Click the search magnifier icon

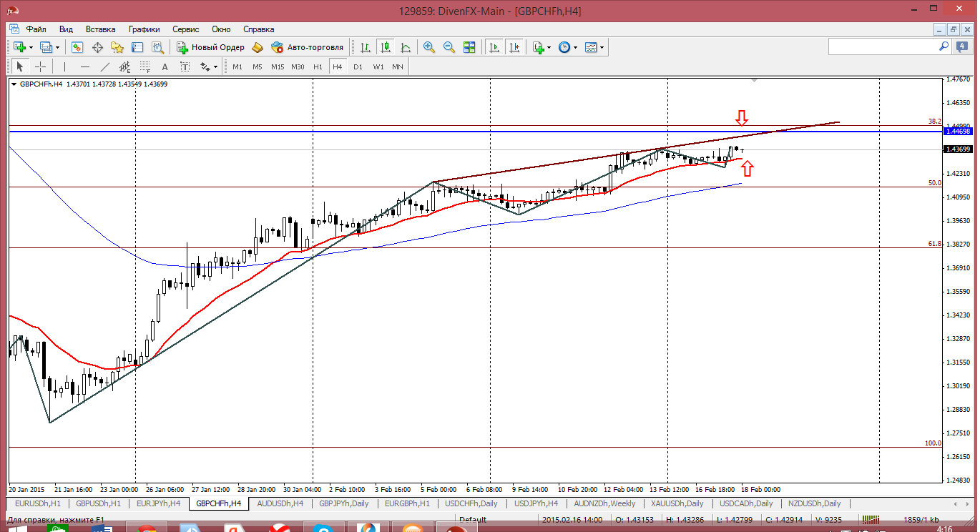point(944,46)
